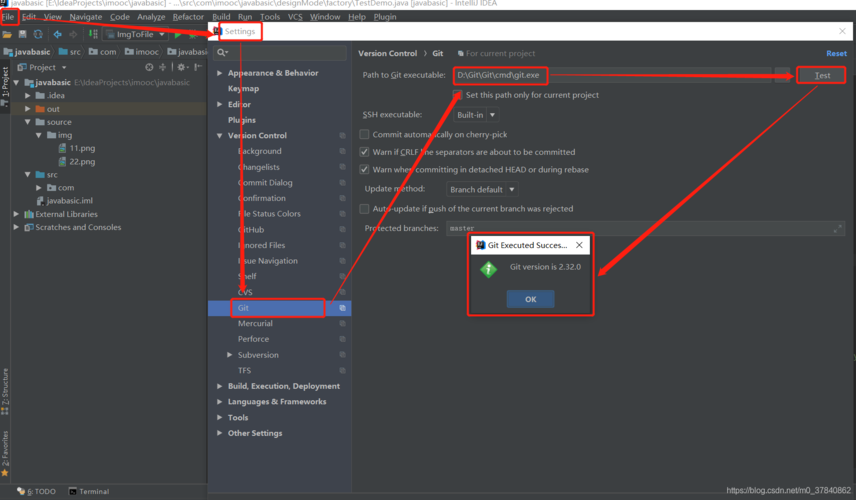
Task: Switch to the Terminal tool window tab
Action: pos(89,491)
